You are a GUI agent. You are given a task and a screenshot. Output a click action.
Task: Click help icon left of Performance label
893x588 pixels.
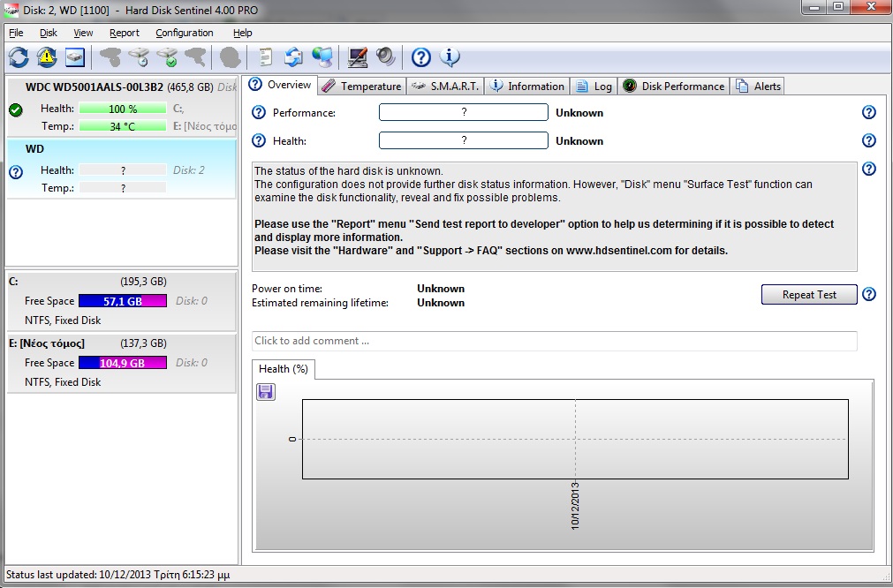259,112
